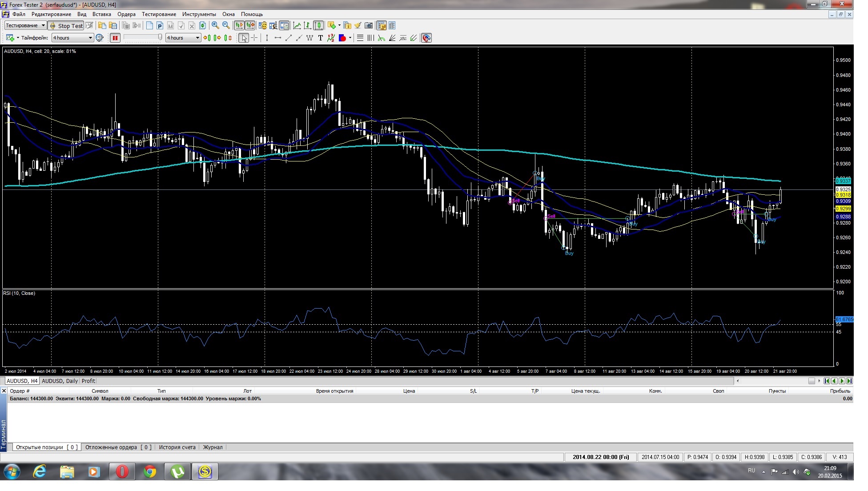868x491 pixels.
Task: Switch to the Profit chart tab
Action: (88, 381)
